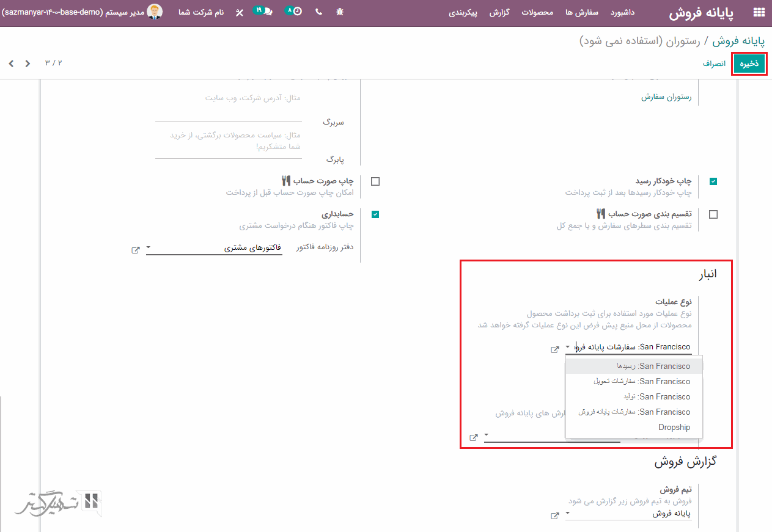Open external link beside operation type field
The height and width of the screenshot is (532, 772).
(555, 349)
